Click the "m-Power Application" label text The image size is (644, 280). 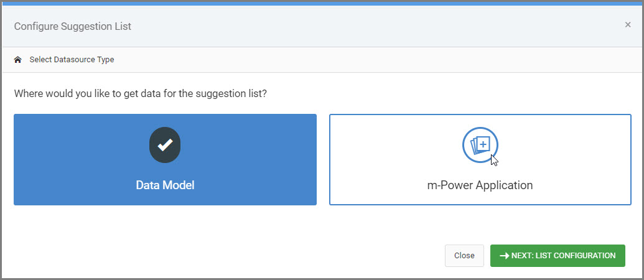(x=480, y=185)
